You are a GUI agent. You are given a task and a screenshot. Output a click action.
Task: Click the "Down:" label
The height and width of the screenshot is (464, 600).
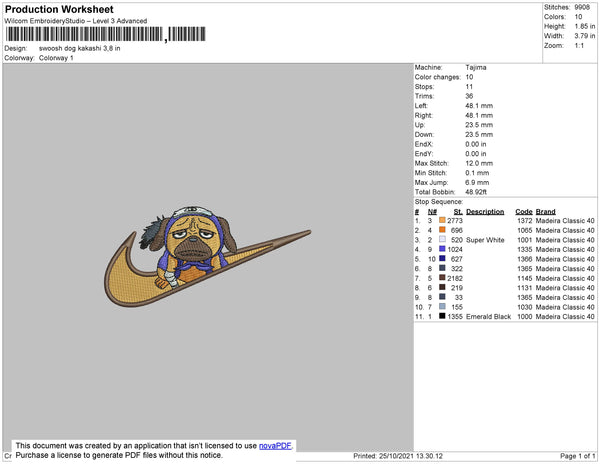pyautogui.click(x=424, y=135)
